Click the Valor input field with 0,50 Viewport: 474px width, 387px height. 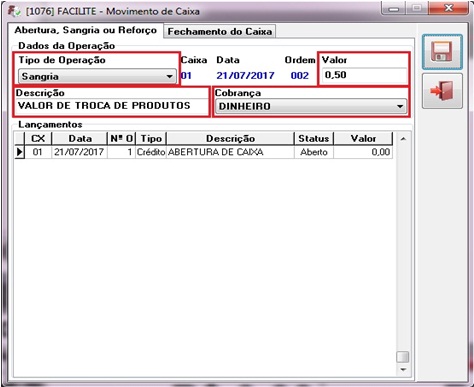(x=364, y=75)
